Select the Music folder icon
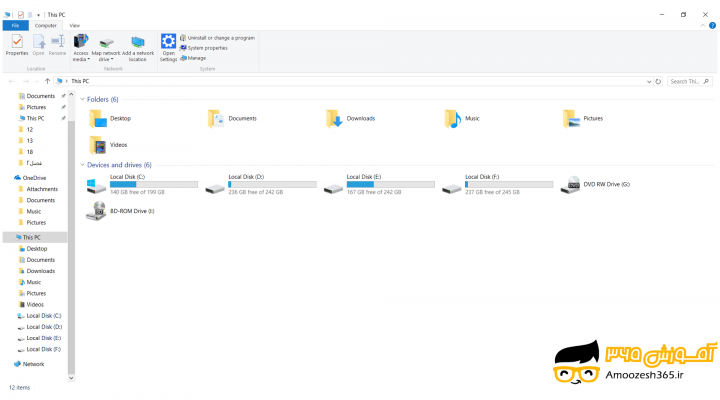720x400 pixels. coord(453,118)
